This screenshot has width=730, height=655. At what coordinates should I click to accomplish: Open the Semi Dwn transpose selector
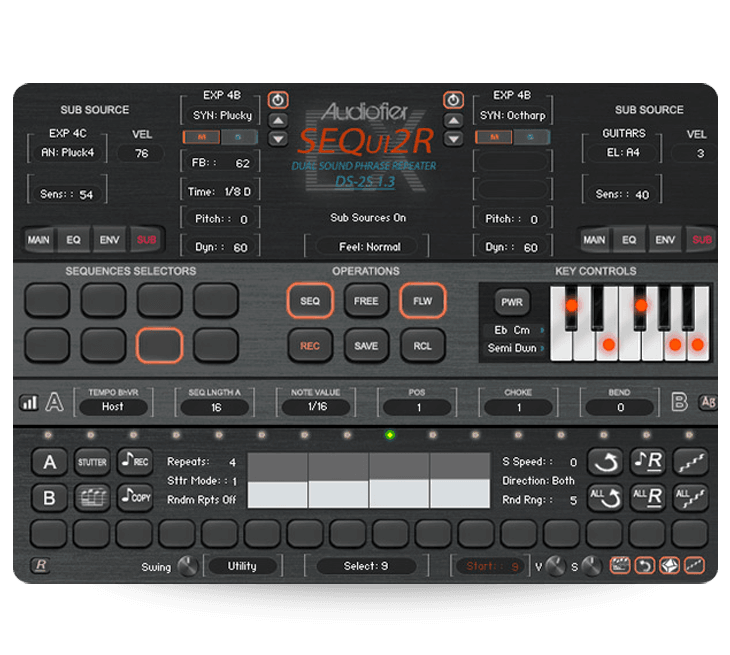pos(514,348)
